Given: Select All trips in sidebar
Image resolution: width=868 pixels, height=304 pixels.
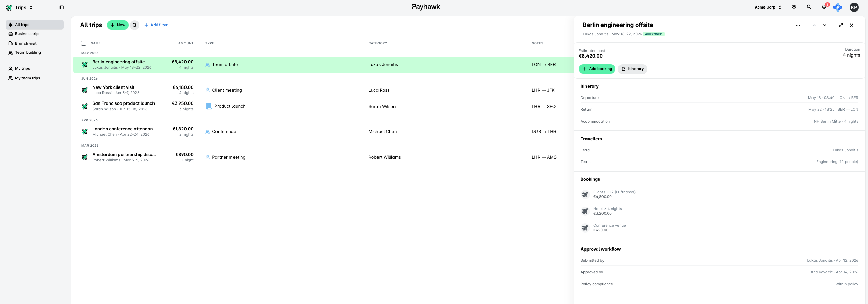Looking at the screenshot, I should pyautogui.click(x=35, y=25).
